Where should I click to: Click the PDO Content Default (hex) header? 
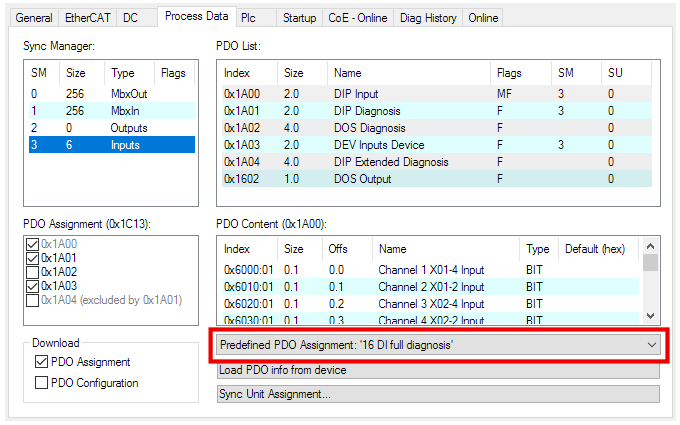click(598, 249)
